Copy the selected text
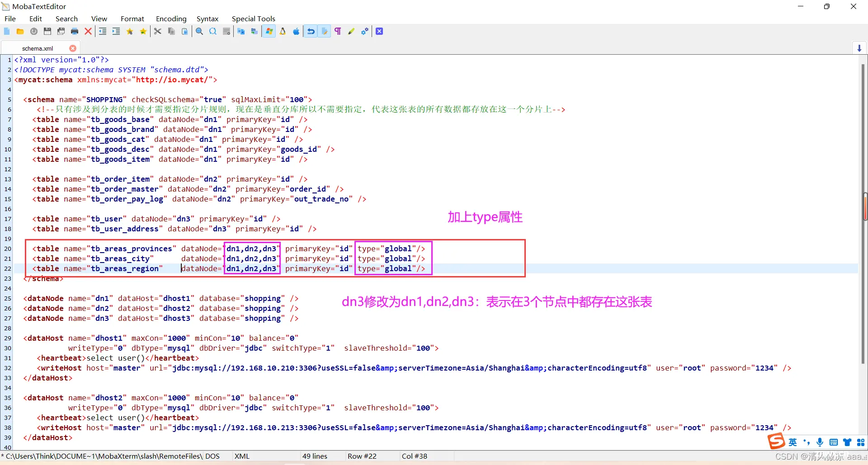The width and height of the screenshot is (868, 465). tap(171, 31)
